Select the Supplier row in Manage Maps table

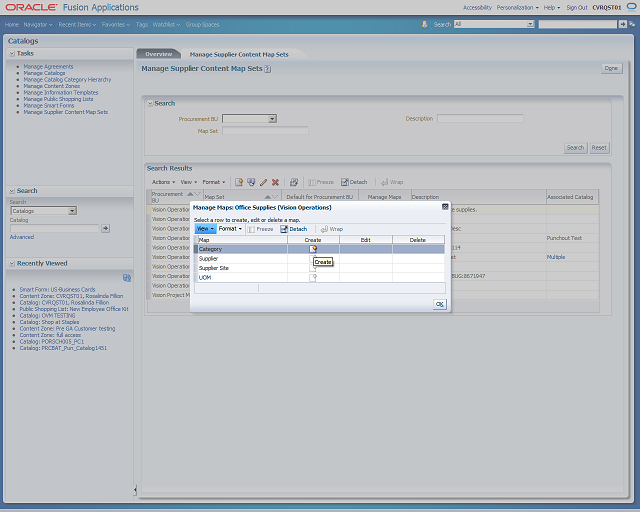(x=319, y=258)
